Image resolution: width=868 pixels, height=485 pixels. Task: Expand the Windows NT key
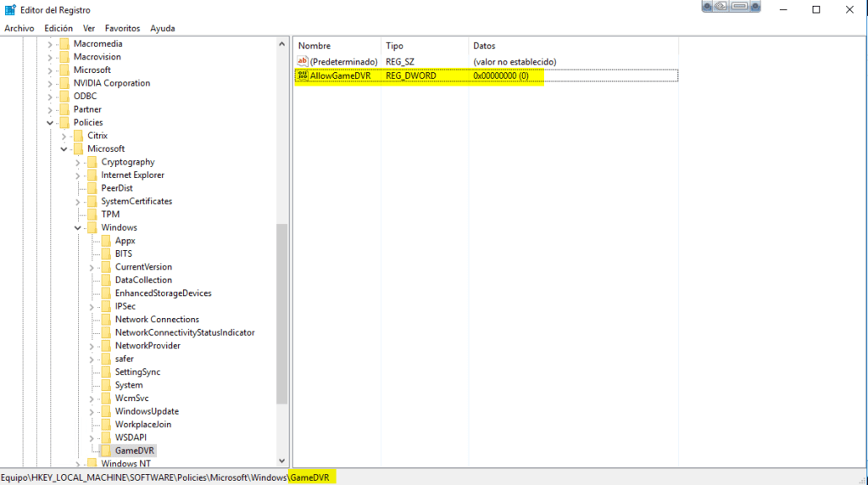click(77, 464)
